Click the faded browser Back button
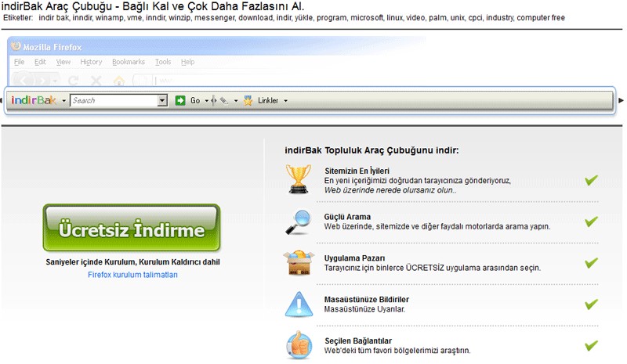This screenshot has height=364, width=627. (24, 81)
